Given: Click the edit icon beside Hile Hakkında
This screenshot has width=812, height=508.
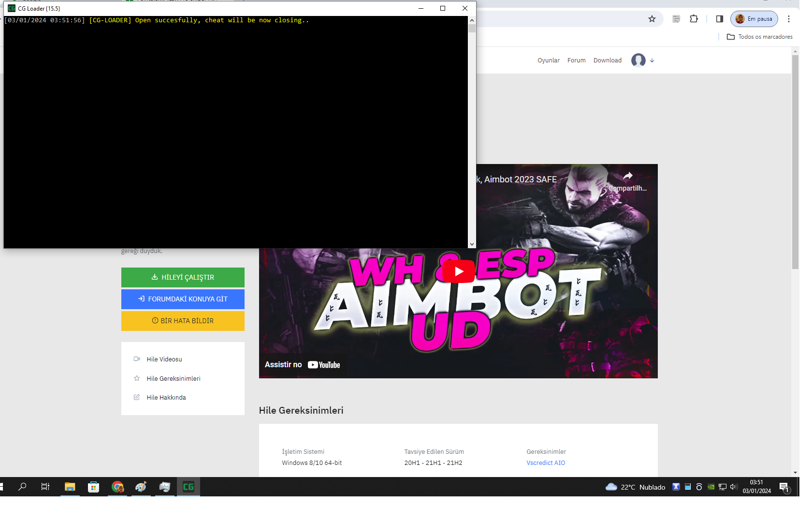Looking at the screenshot, I should pyautogui.click(x=137, y=397).
